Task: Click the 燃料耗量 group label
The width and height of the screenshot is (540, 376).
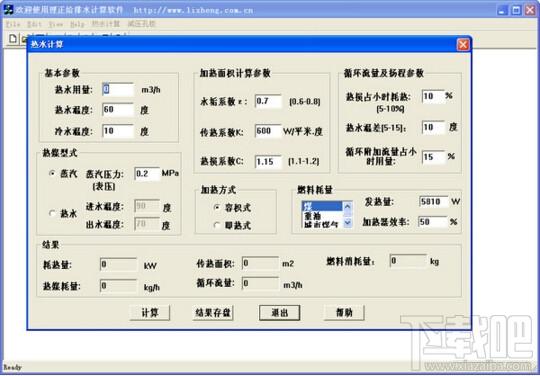Action: pyautogui.click(x=315, y=189)
